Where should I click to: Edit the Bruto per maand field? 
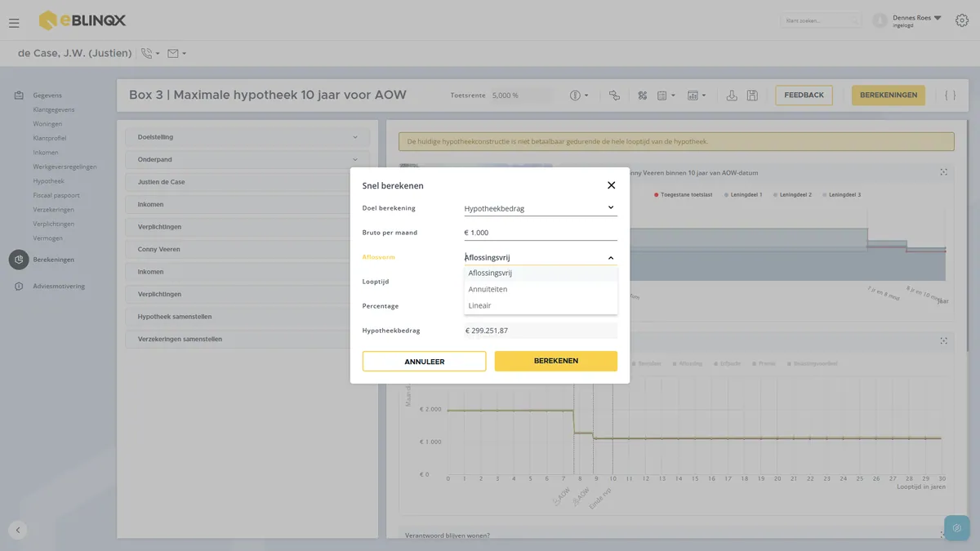point(541,233)
